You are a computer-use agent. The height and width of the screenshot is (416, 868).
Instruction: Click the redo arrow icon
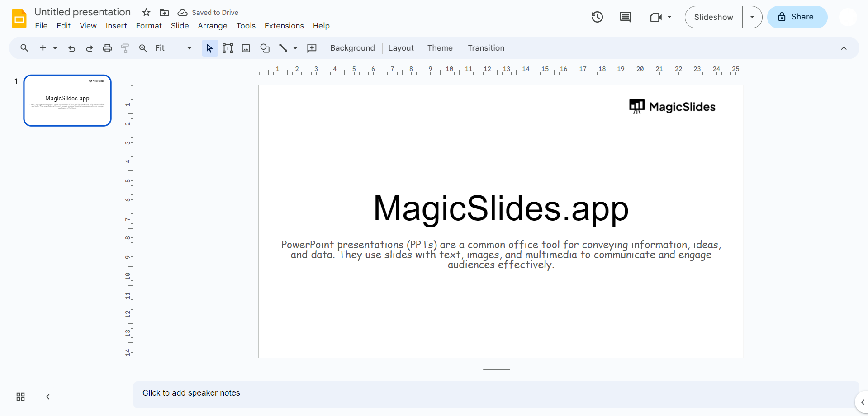coord(90,48)
